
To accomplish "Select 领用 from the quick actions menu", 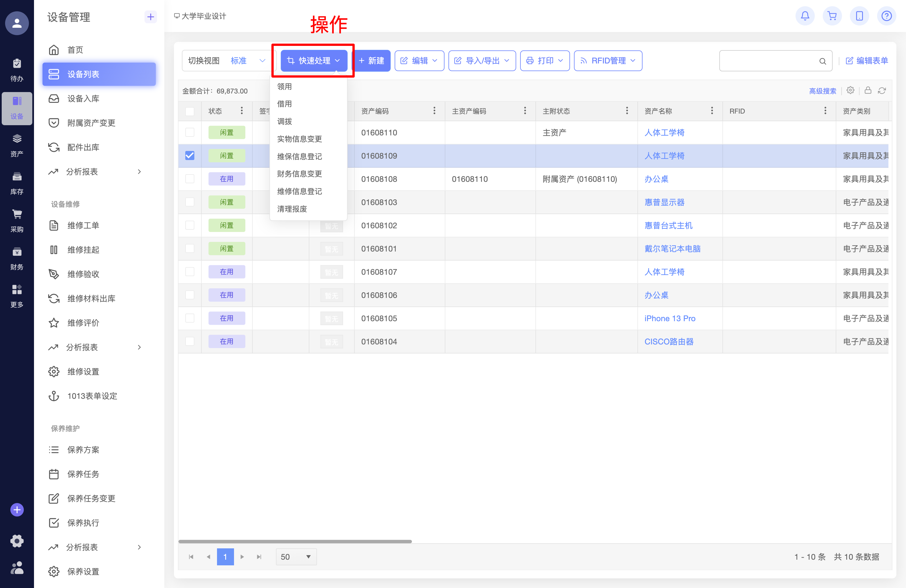I will pos(284,86).
